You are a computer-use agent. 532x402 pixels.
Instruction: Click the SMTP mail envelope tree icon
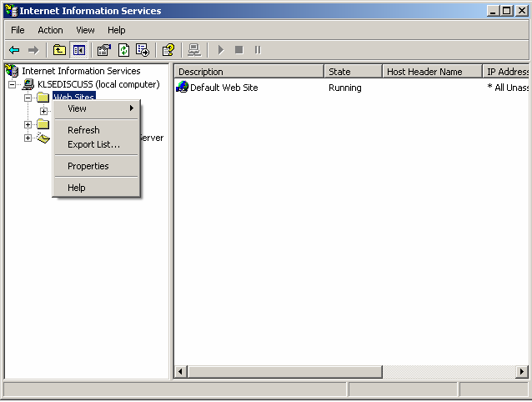(x=43, y=138)
